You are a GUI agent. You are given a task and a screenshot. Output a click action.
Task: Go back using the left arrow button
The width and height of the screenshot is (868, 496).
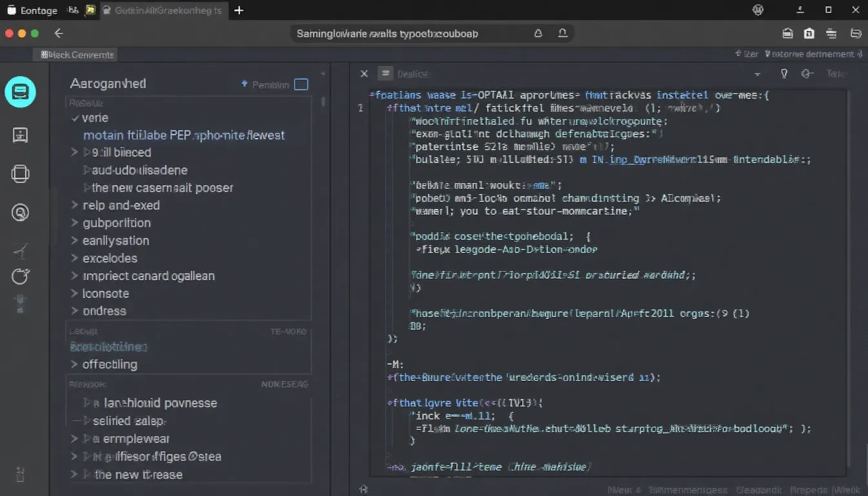pos(59,33)
